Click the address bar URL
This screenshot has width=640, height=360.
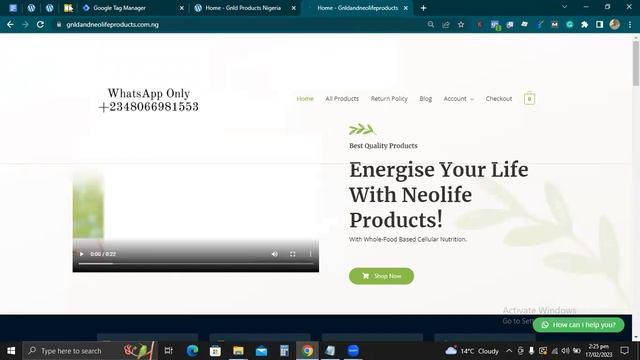[112, 24]
